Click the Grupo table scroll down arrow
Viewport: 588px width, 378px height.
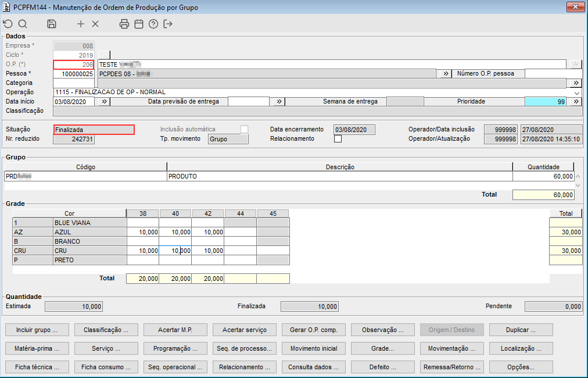pos(578,186)
